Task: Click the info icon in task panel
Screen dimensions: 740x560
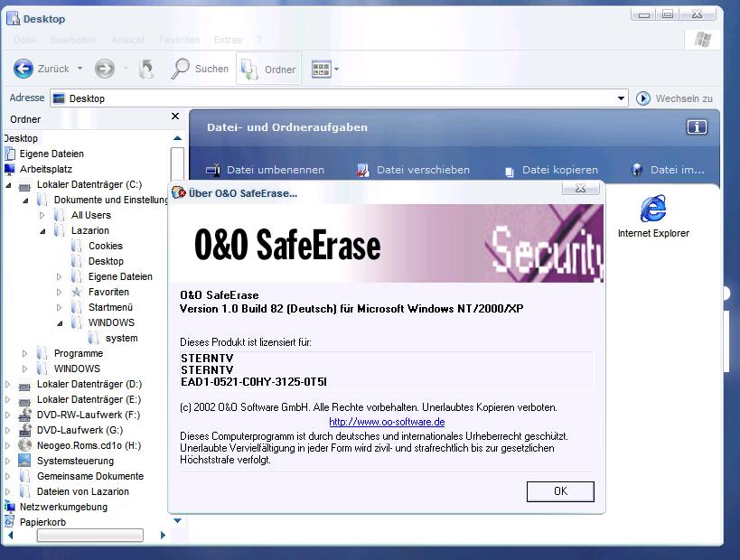Action: (x=697, y=127)
